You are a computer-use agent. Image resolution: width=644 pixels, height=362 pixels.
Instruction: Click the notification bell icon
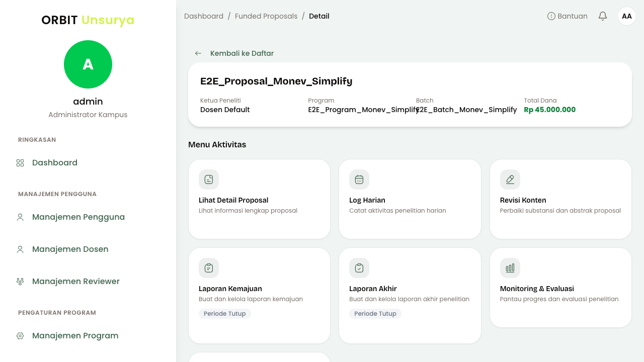[x=603, y=16]
